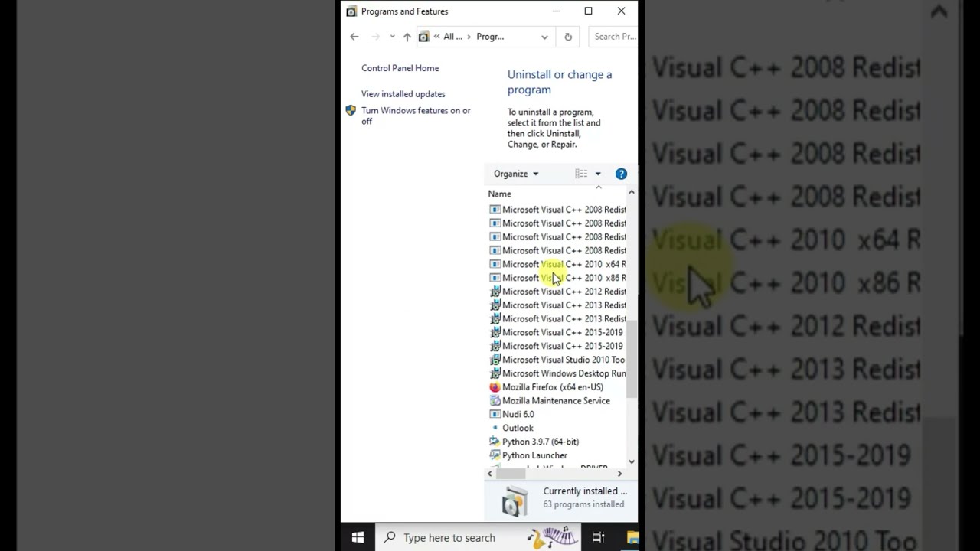Screen dimensions: 980x551
Task: Maximize the Programs and Features window
Action: [x=588, y=11]
